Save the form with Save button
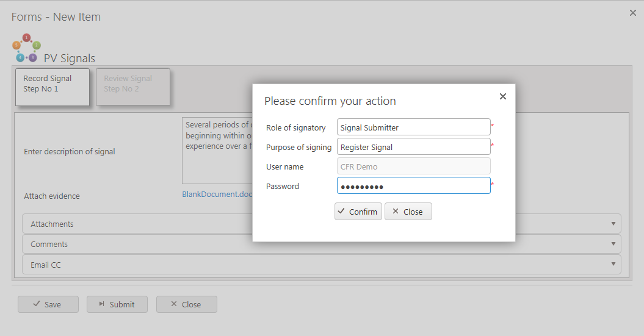This screenshot has height=336, width=644. 48,304
